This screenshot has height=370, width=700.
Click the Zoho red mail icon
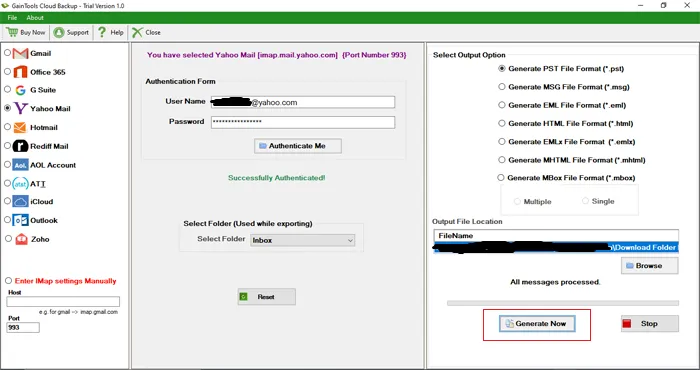coord(21,239)
